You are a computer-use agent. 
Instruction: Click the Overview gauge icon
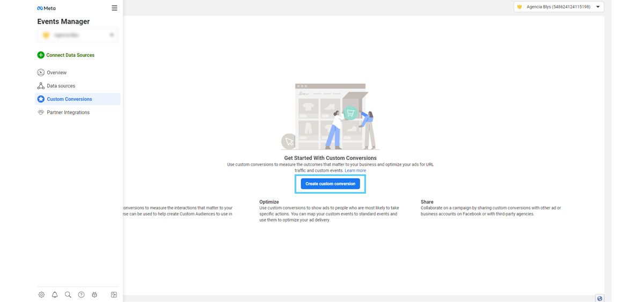[41, 72]
